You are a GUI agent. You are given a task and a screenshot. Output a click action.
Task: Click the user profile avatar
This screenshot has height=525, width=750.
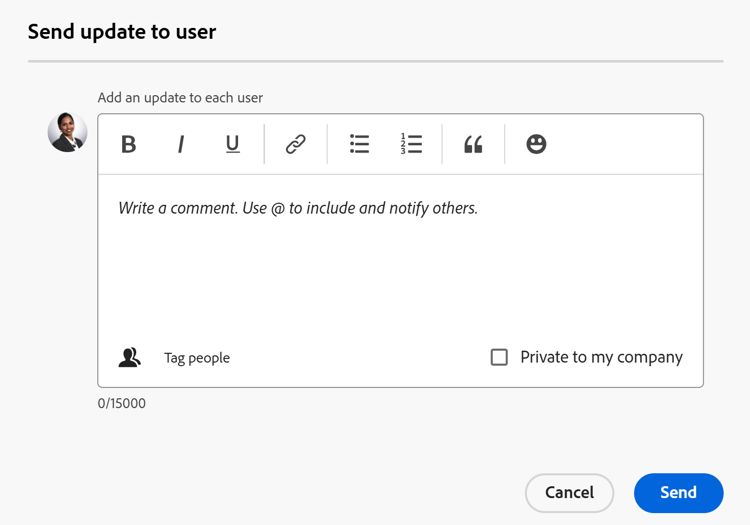[x=67, y=132]
